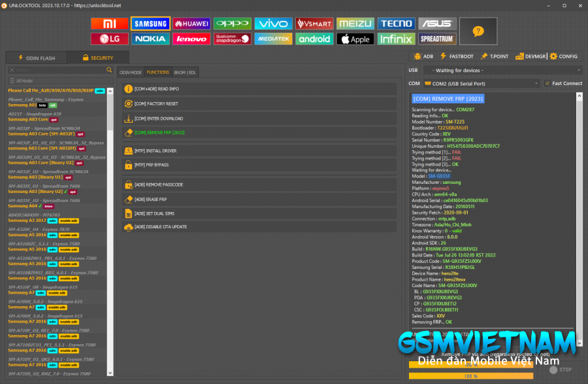The image size is (588, 384).
Task: Clear the model search with X icon
Action: [12, 70]
